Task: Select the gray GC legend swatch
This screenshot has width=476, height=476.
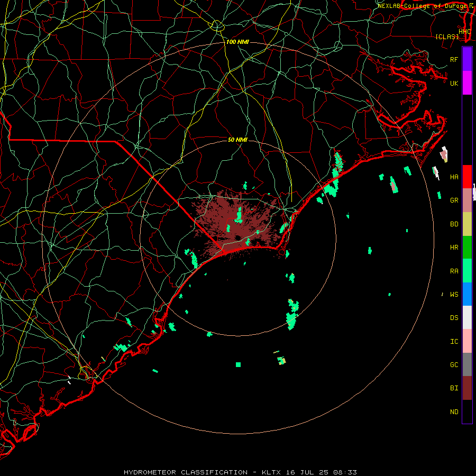Action: coord(467,364)
